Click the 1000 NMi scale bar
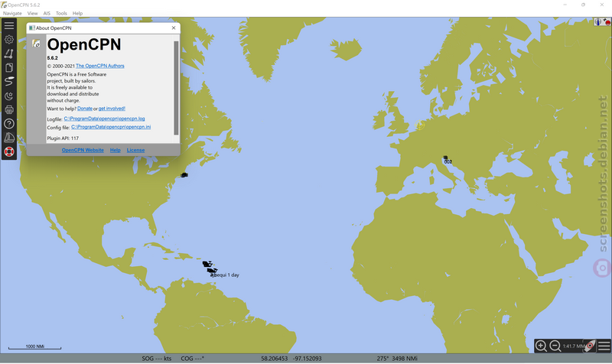The height and width of the screenshot is (364, 612). pyautogui.click(x=34, y=347)
